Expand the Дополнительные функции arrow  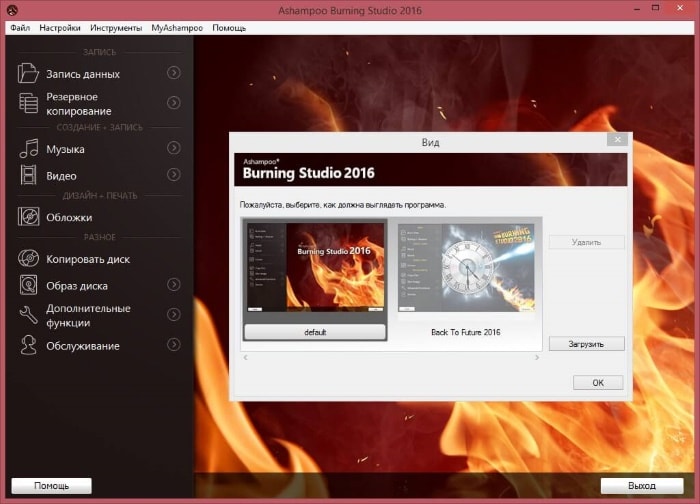pos(174,314)
